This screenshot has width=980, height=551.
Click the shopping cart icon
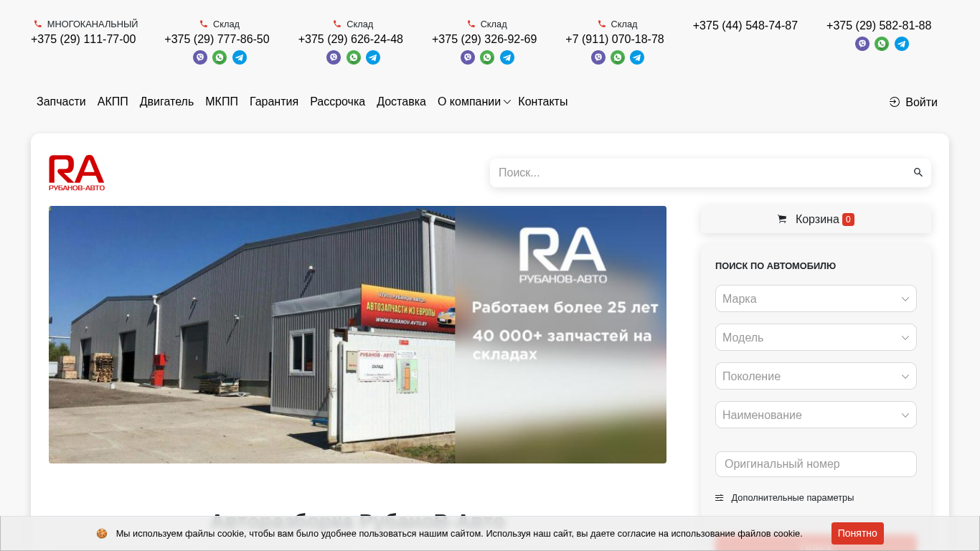[782, 220]
